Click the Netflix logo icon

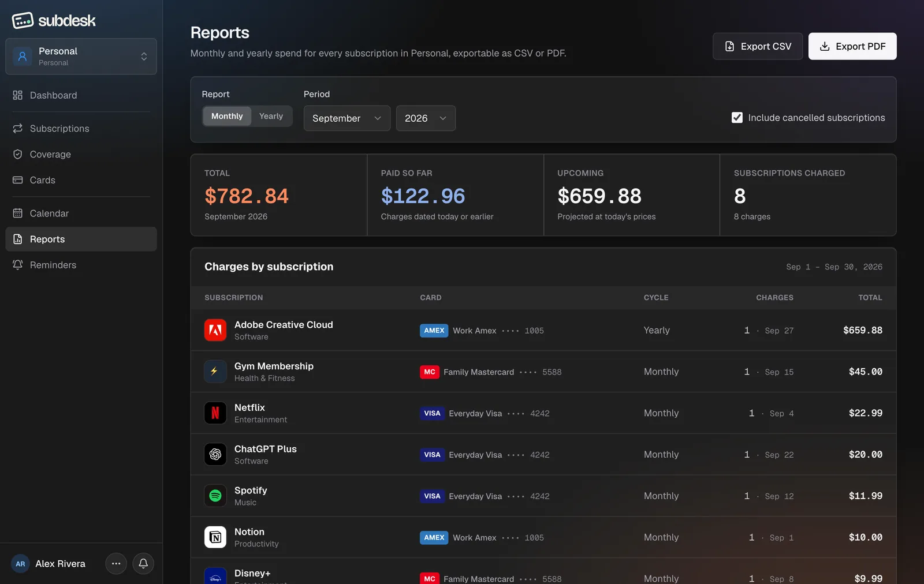click(215, 413)
